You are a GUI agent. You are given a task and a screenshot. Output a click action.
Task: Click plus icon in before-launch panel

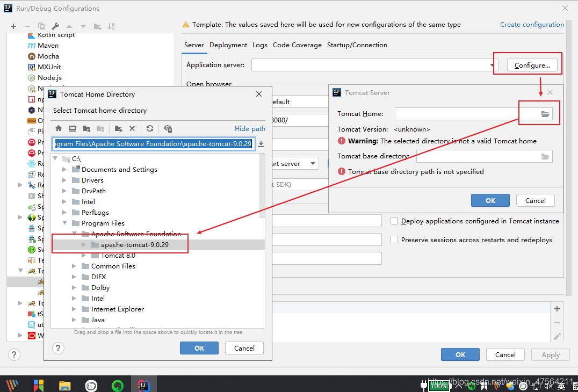[557, 309]
